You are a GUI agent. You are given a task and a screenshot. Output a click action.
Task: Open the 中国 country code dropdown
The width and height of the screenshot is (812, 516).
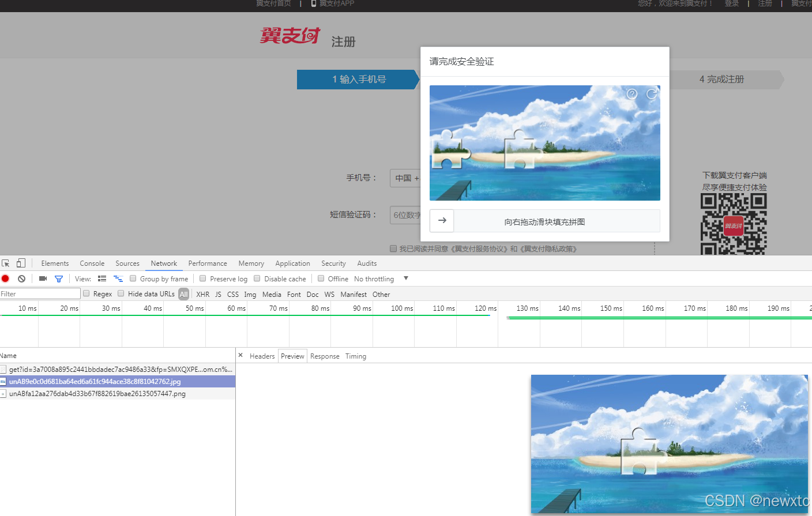(406, 178)
